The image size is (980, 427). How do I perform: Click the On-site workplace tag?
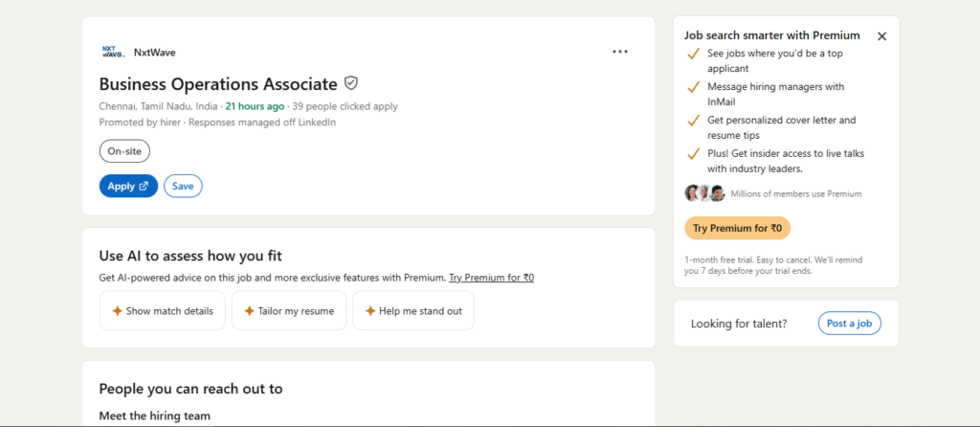coord(124,150)
